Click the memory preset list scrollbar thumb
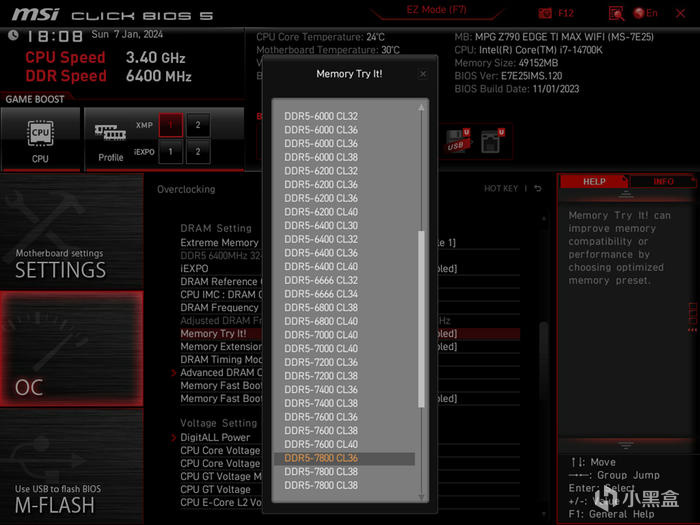Viewport: 700px width, 525px height. coord(421,319)
